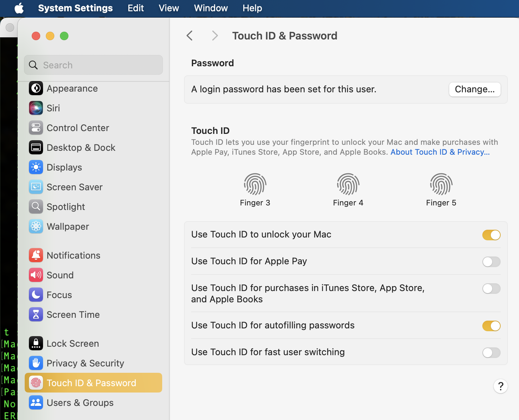Click the Sound label in sidebar
The image size is (519, 420).
[x=60, y=275]
